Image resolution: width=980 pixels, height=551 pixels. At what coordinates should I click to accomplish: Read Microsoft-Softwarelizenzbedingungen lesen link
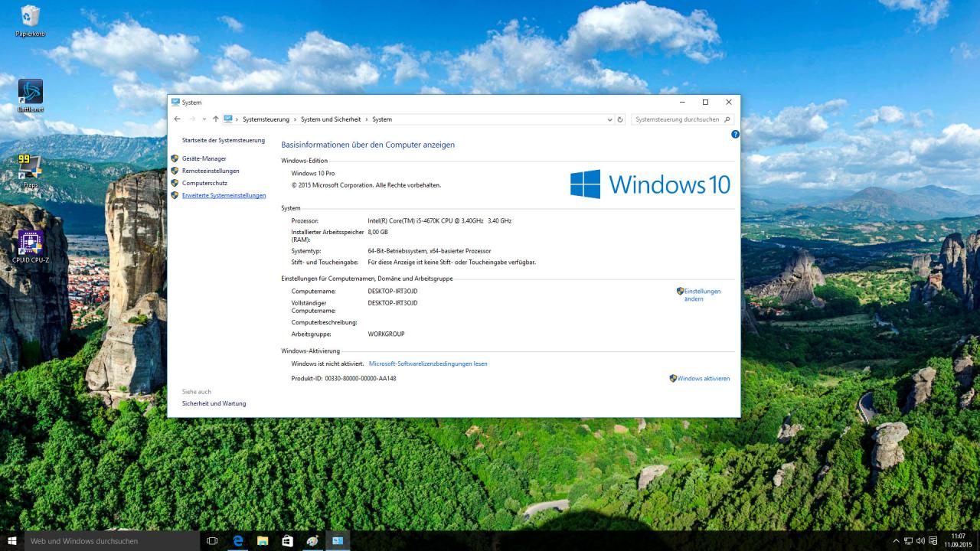pos(428,364)
